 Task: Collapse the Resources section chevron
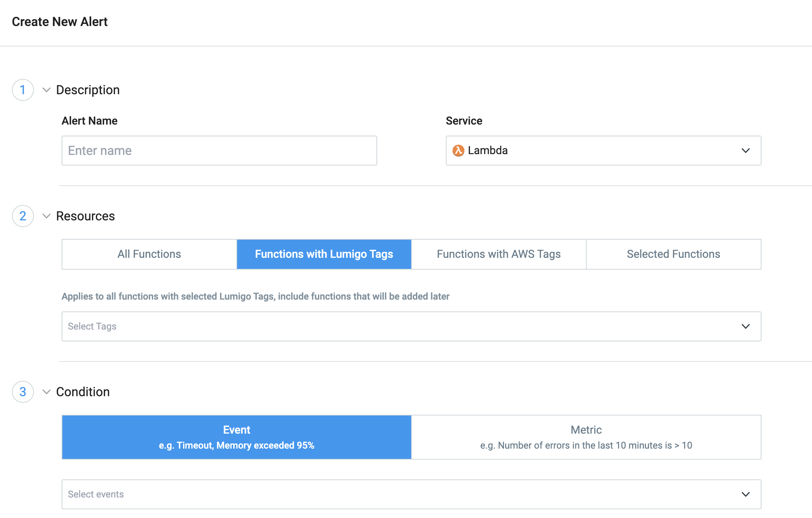pos(47,216)
